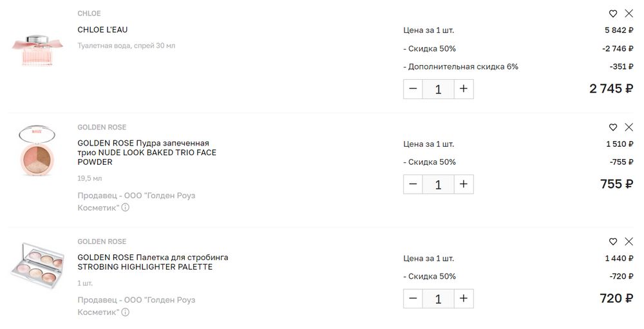
Task: Click the CHLOE L'EAU perfume thumbnail
Action: [x=38, y=48]
